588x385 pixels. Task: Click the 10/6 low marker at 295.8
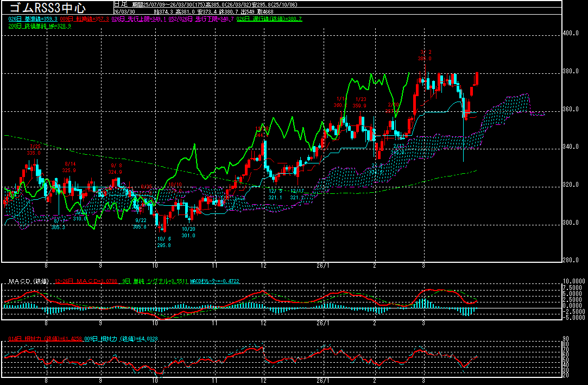point(163,242)
